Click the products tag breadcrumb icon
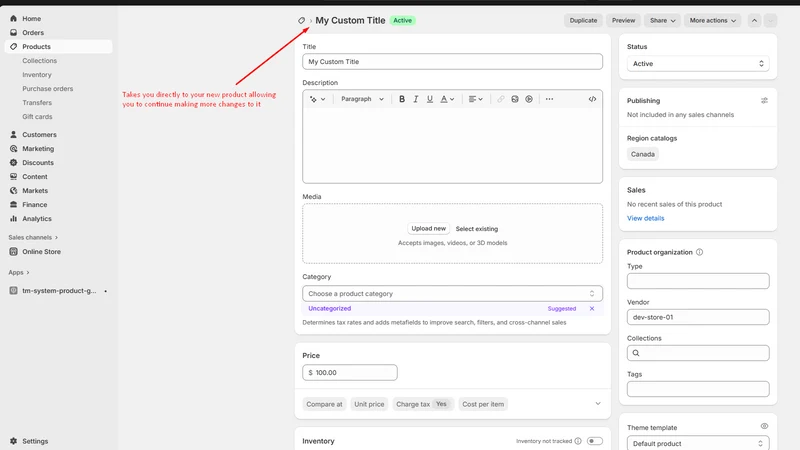 click(x=302, y=20)
